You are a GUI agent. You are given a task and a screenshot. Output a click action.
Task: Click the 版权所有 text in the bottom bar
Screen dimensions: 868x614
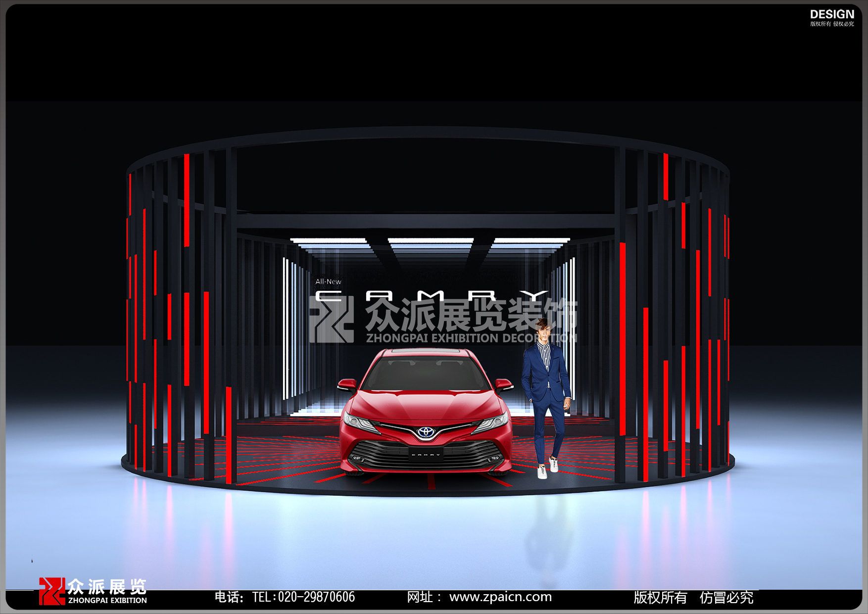point(660,598)
